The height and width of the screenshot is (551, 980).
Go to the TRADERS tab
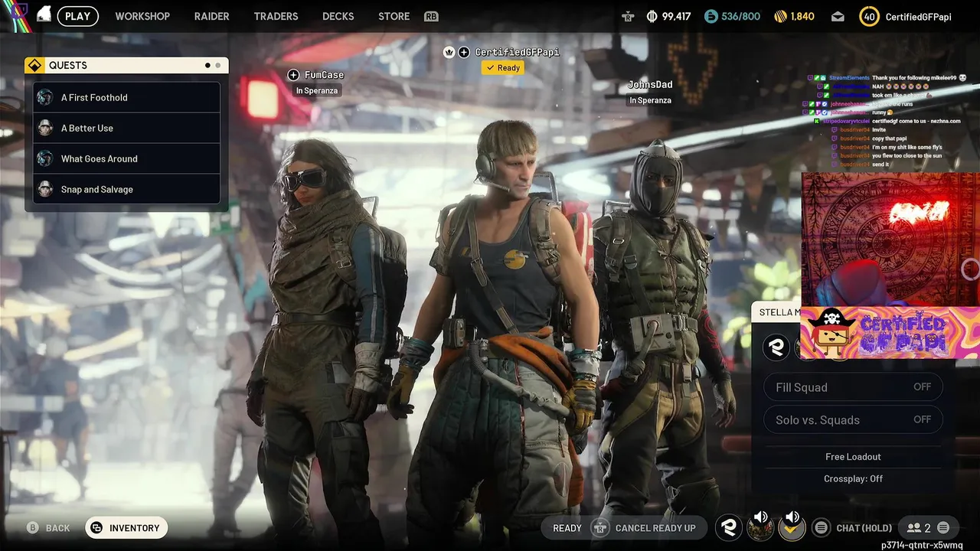(x=276, y=16)
